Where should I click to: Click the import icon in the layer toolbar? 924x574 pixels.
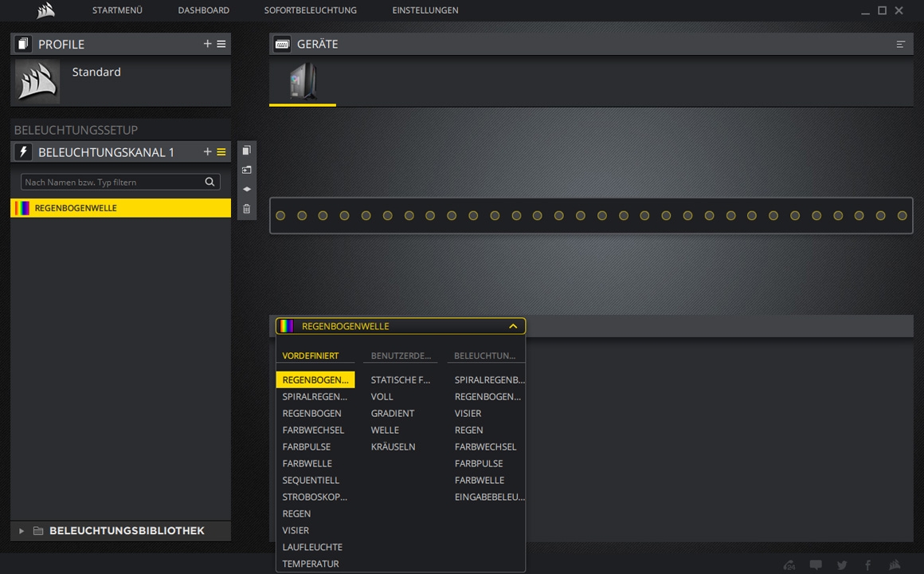(x=247, y=170)
